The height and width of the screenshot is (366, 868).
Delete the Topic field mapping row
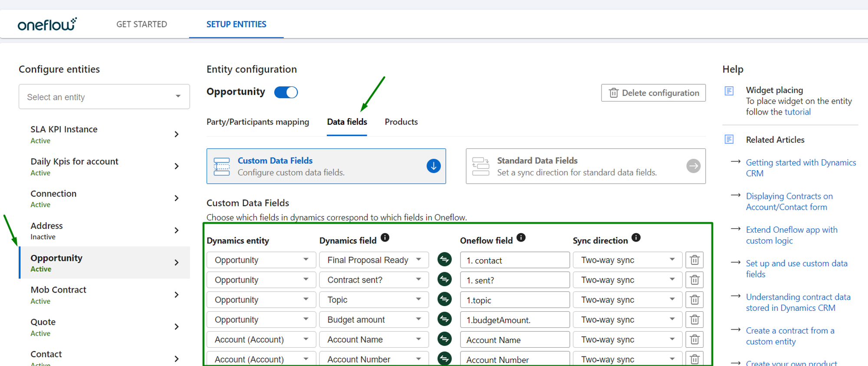tap(694, 300)
